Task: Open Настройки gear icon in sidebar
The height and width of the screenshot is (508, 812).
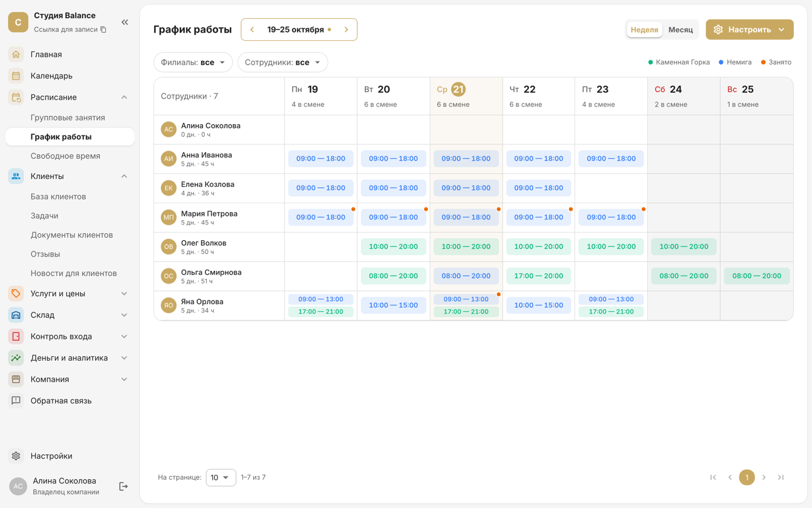Action: pyautogui.click(x=16, y=456)
